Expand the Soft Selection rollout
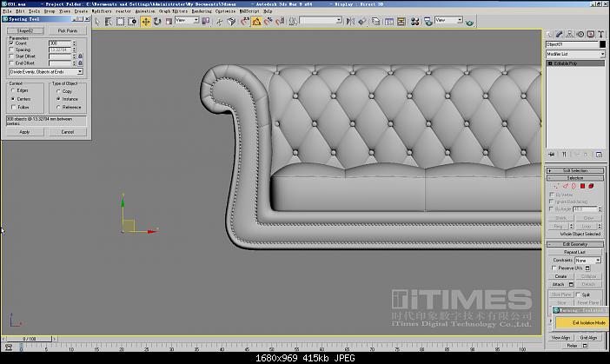Image resolution: width=610 pixels, height=364 pixels. point(575,171)
